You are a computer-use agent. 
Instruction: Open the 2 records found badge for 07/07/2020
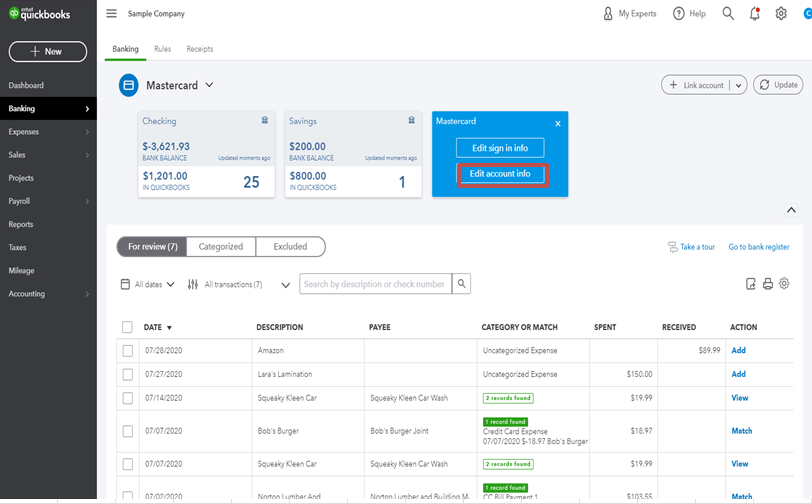(x=508, y=464)
